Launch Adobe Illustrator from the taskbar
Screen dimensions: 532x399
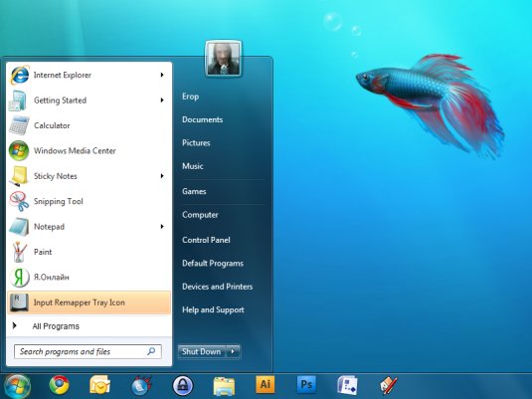(x=265, y=384)
